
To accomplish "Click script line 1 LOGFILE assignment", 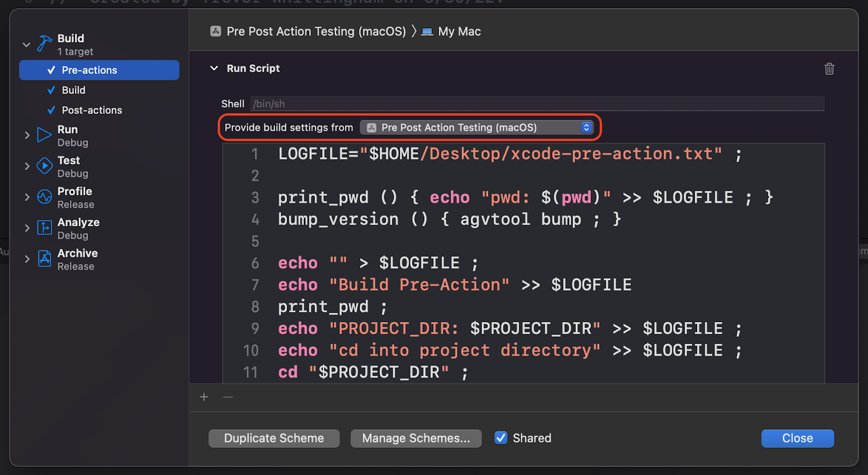I will tap(510, 154).
